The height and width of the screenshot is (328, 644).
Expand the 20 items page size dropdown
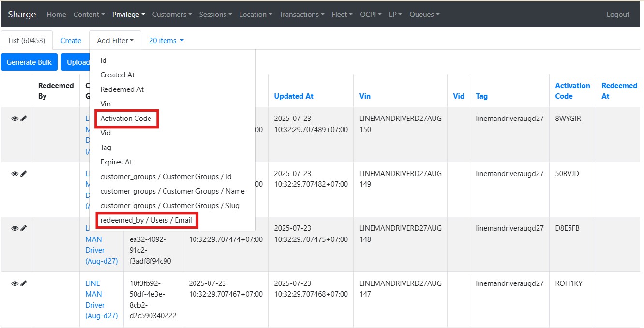pyautogui.click(x=166, y=41)
